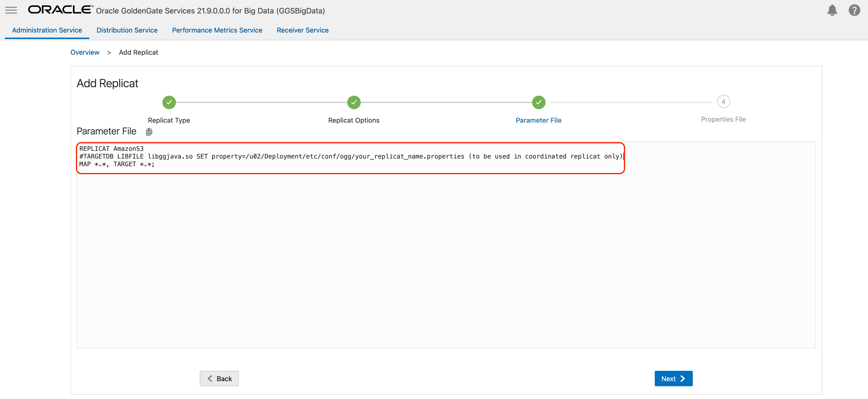Image resolution: width=868 pixels, height=399 pixels.
Task: Switch to Administration Service tab
Action: [x=47, y=30]
